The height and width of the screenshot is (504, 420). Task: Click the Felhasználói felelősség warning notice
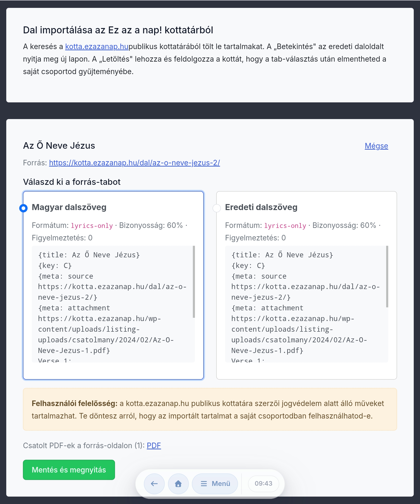(210, 409)
